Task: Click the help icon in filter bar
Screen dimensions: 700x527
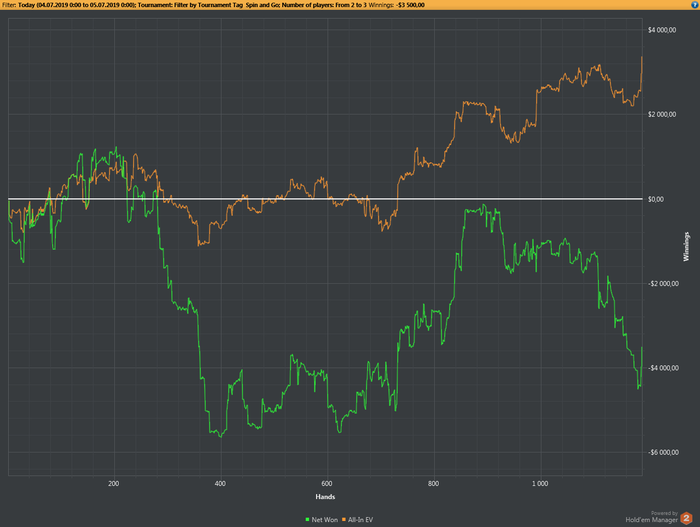Action: coord(694,5)
